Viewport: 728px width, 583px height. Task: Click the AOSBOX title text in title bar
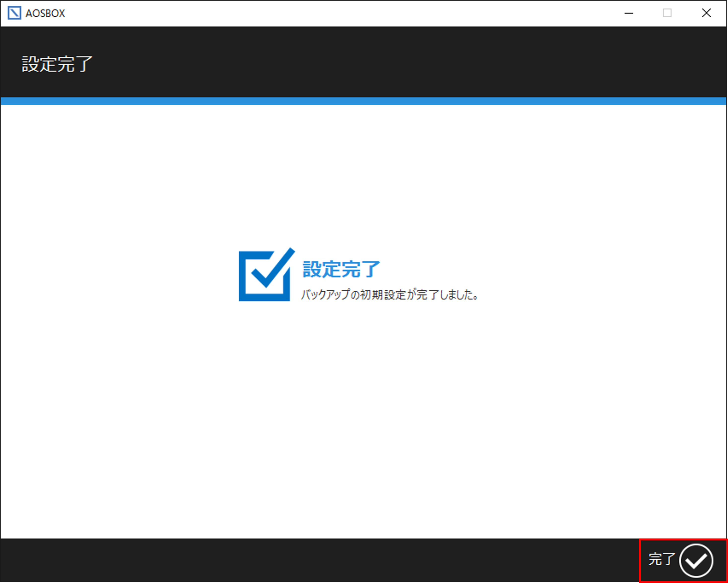[x=45, y=13]
